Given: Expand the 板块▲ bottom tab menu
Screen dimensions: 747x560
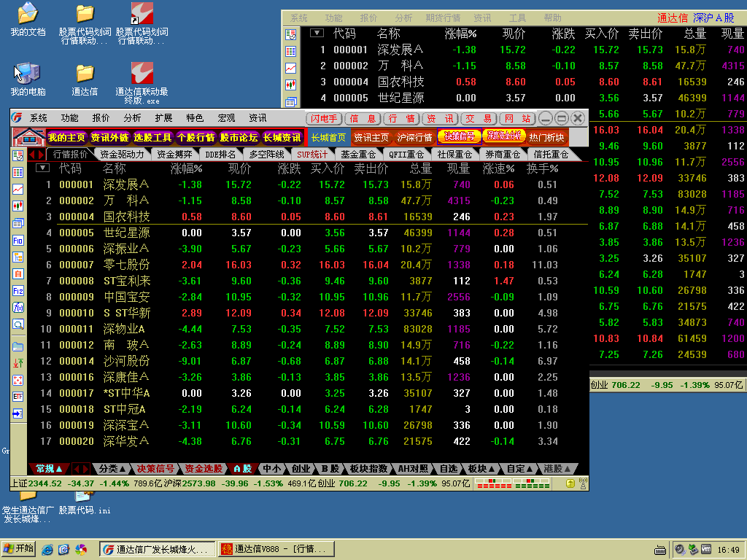Looking at the screenshot, I should pos(481,469).
